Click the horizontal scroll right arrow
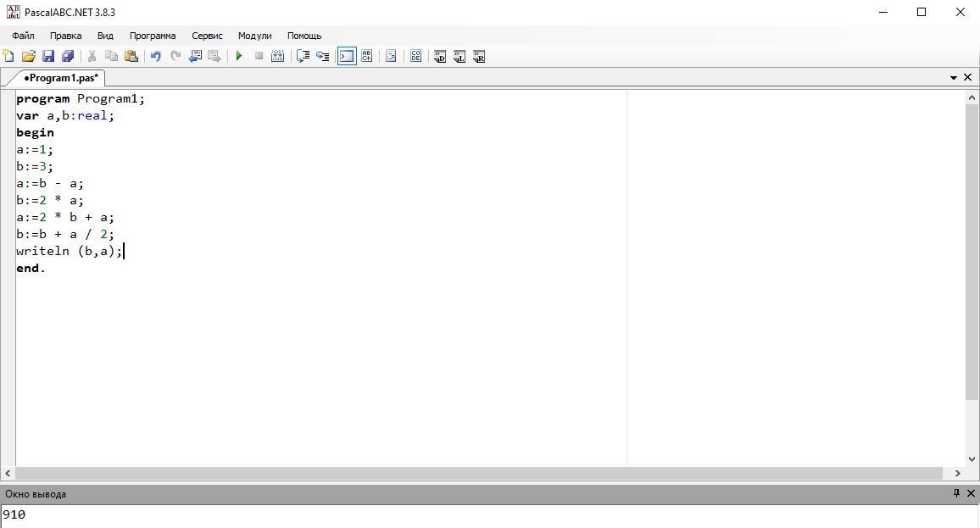This screenshot has width=980, height=528. click(957, 474)
